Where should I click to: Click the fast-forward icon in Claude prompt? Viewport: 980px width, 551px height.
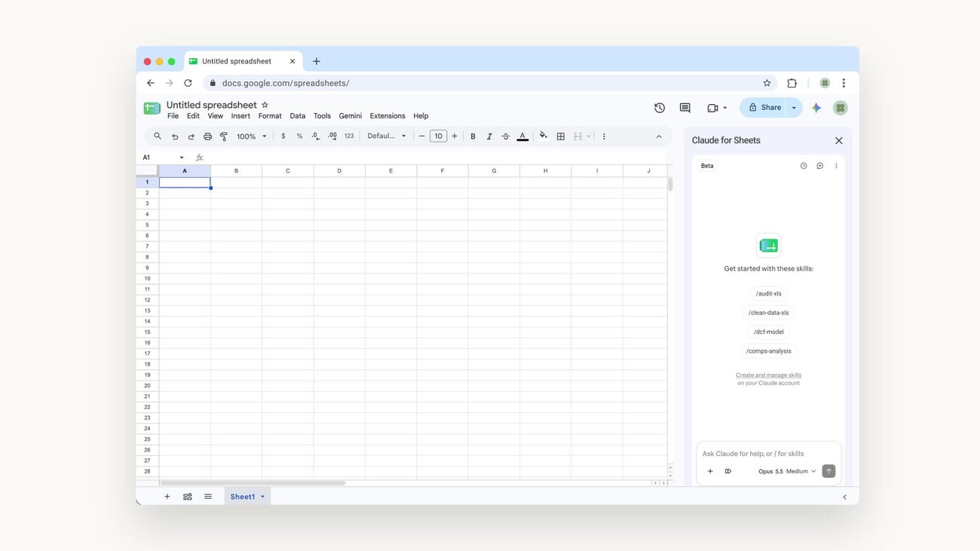click(728, 471)
